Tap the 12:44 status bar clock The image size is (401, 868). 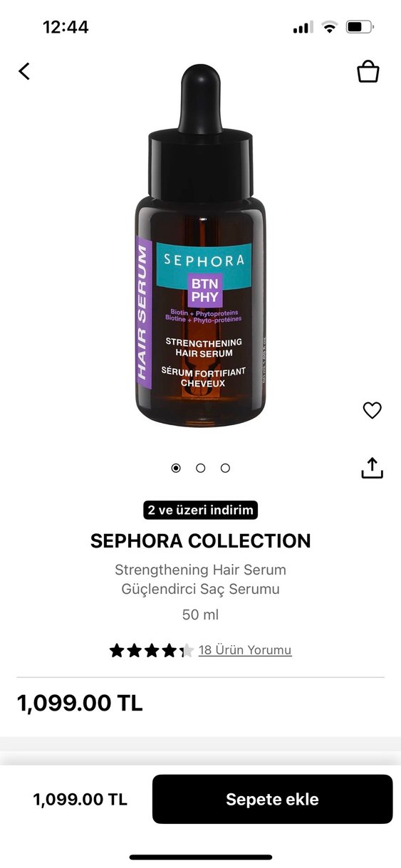(66, 27)
